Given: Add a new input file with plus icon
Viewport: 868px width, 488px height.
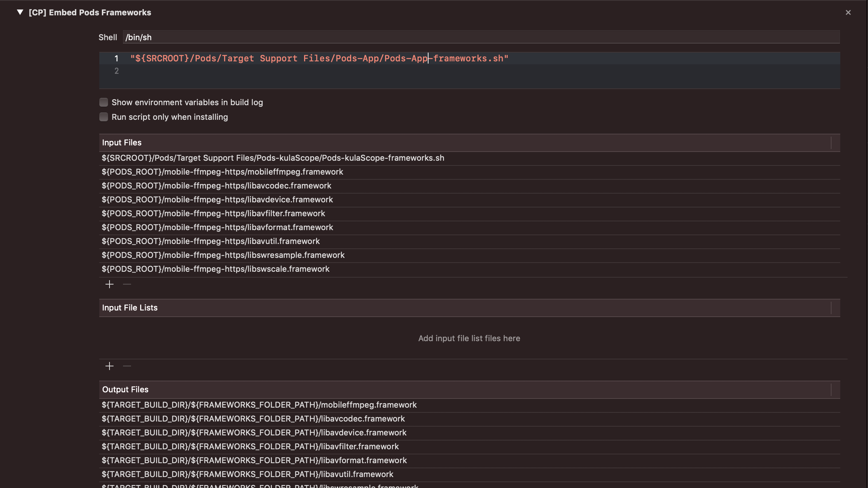Looking at the screenshot, I should tap(110, 284).
